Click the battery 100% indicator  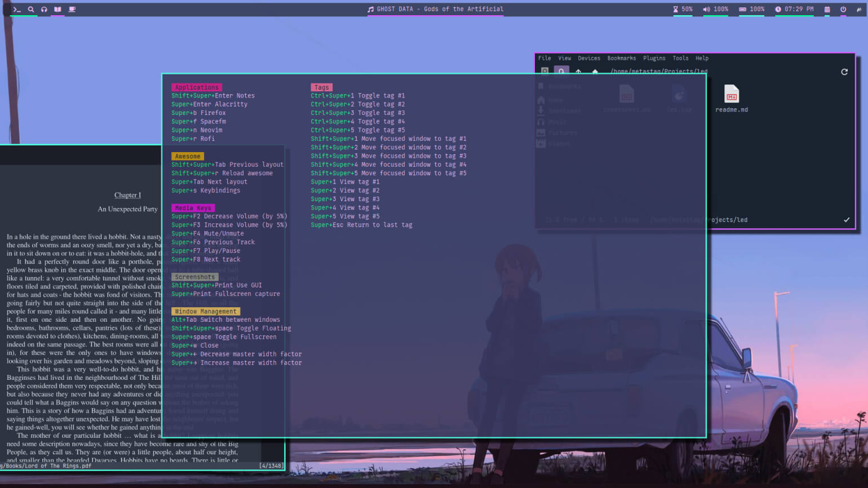[x=751, y=9]
